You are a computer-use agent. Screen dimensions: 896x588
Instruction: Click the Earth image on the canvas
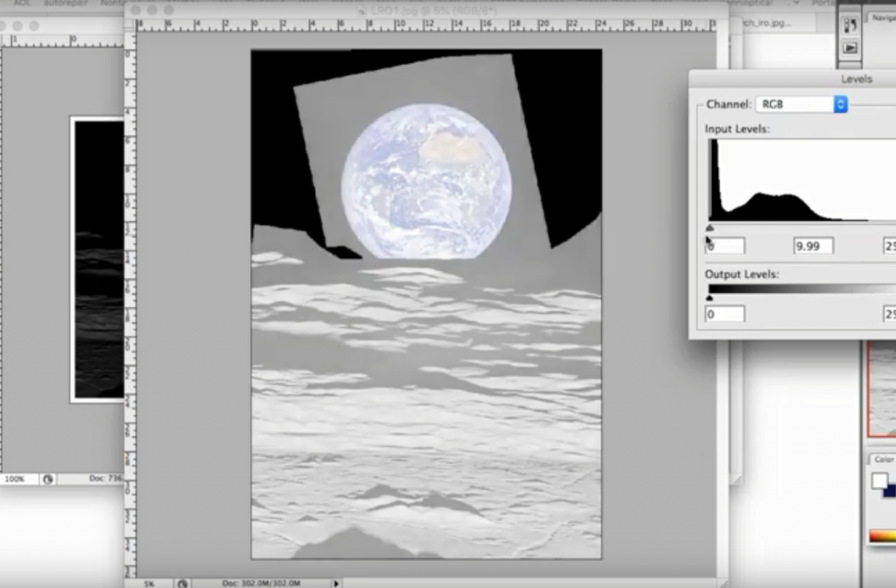426,181
